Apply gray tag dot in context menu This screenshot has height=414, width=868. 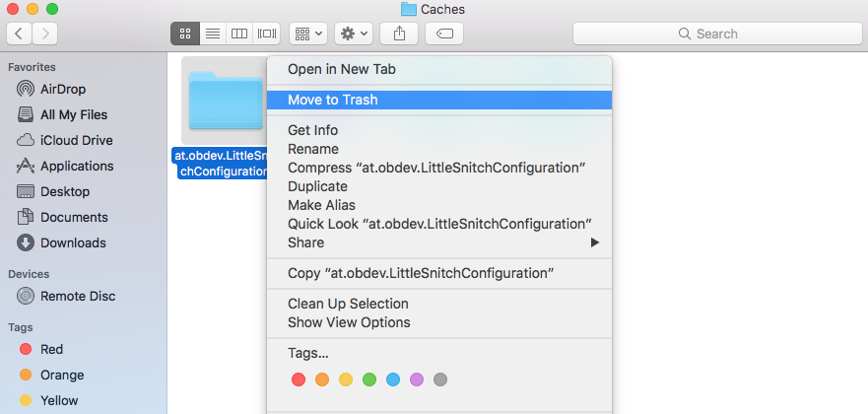click(440, 379)
